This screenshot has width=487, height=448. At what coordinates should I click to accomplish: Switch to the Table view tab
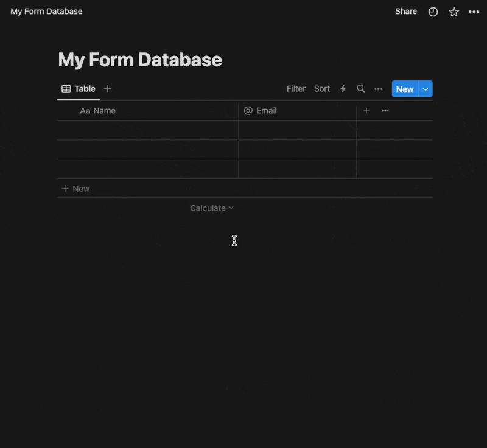85,89
